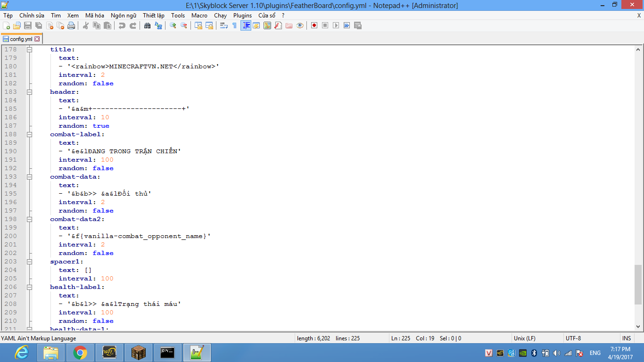Click the scrollbar up arrow
This screenshot has height=362, width=644.
point(638,49)
